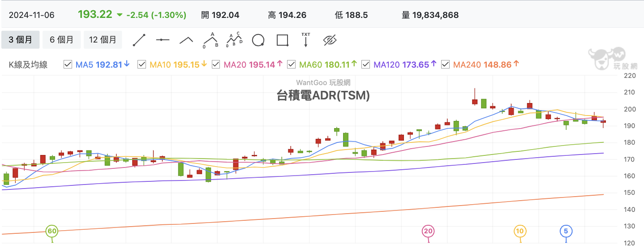Uncheck the MA240 moving average checkbox
644x249 pixels.
[445, 64]
